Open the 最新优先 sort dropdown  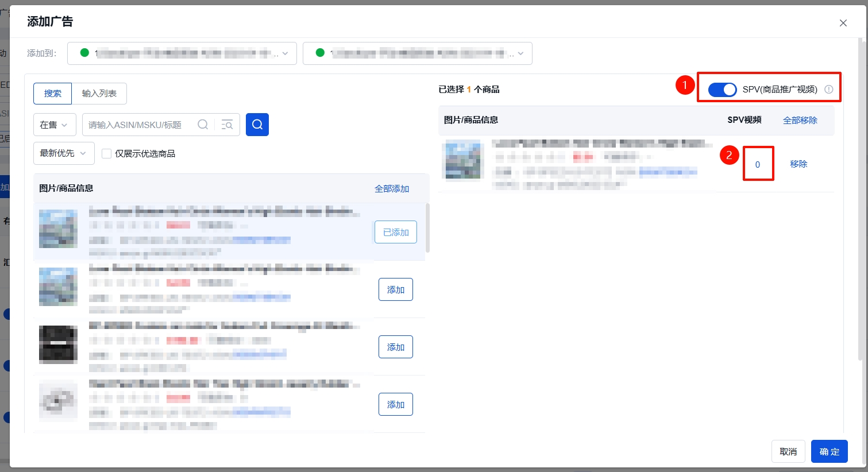[x=63, y=153]
